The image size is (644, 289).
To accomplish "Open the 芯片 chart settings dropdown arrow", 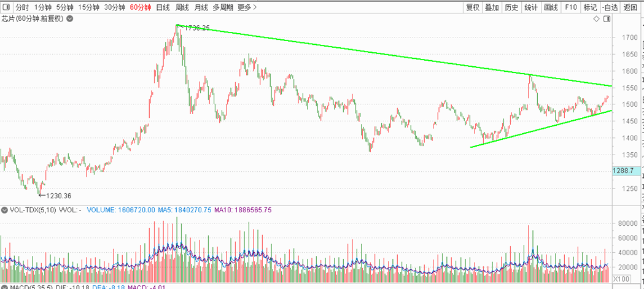I will [70, 18].
